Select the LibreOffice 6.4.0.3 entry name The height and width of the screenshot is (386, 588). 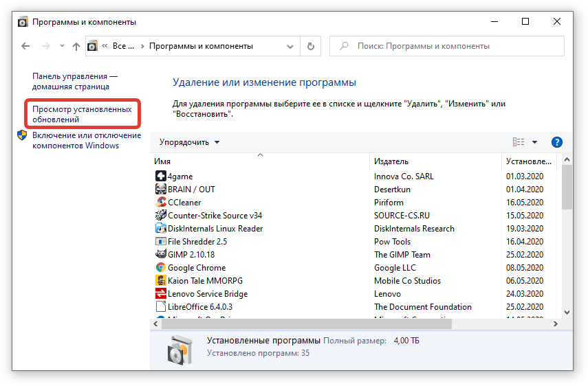click(200, 307)
